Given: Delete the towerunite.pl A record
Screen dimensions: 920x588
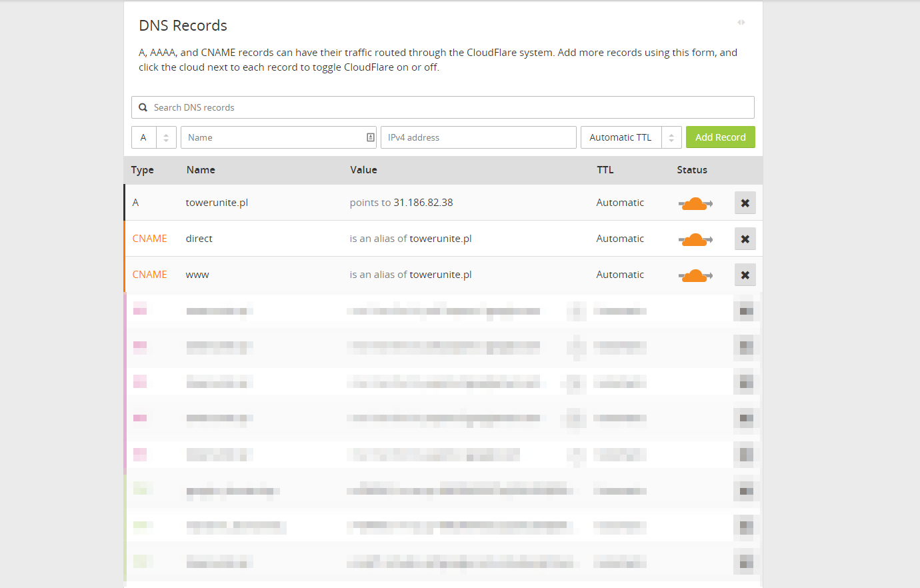Looking at the screenshot, I should pyautogui.click(x=745, y=203).
